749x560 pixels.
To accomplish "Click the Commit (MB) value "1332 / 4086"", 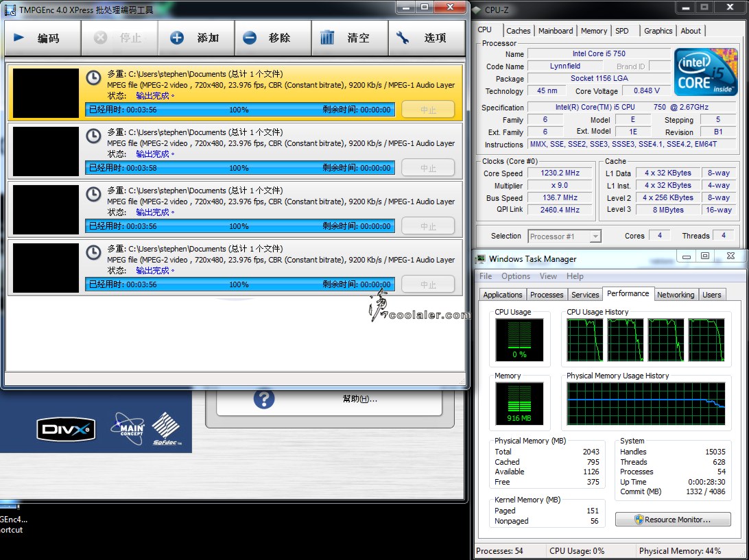I will [x=705, y=491].
